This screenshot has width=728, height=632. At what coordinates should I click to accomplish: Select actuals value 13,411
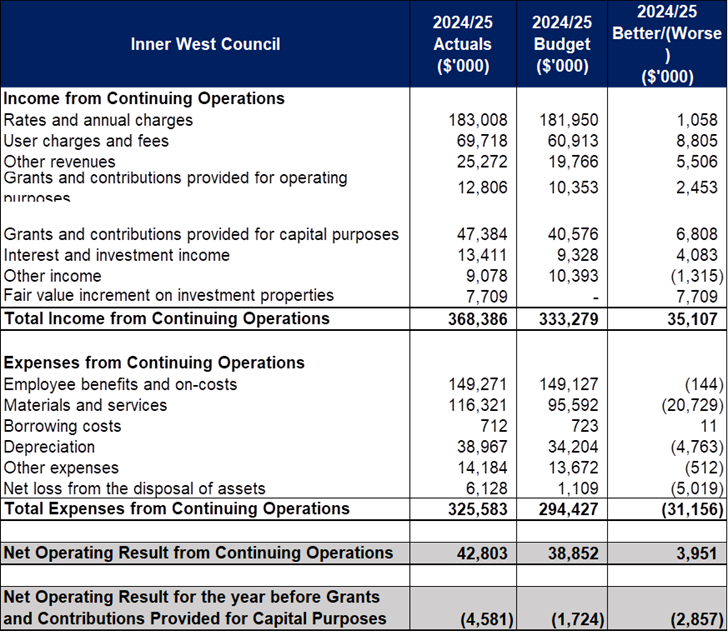[x=482, y=255]
